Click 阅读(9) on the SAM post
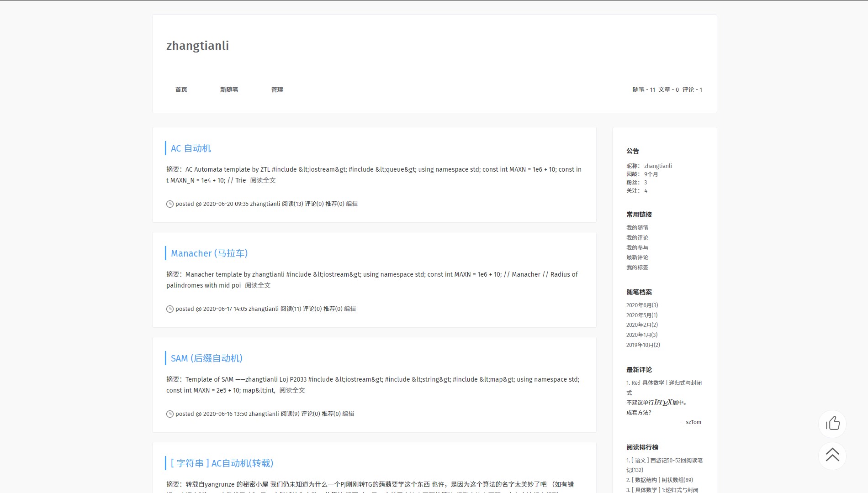Screen dimensions: 868x493 [290, 414]
